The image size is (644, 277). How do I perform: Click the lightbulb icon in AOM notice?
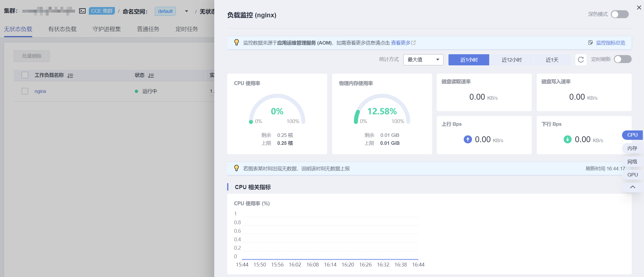click(x=237, y=43)
